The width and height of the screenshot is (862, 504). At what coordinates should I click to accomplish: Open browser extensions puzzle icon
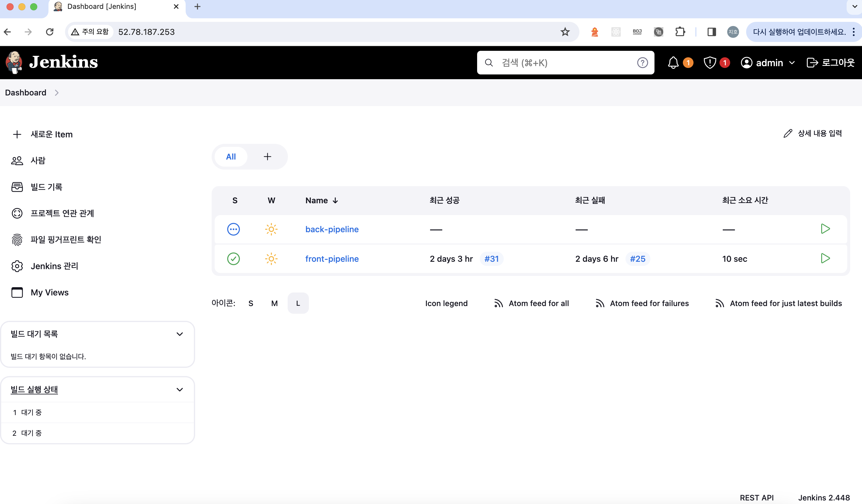tap(680, 32)
